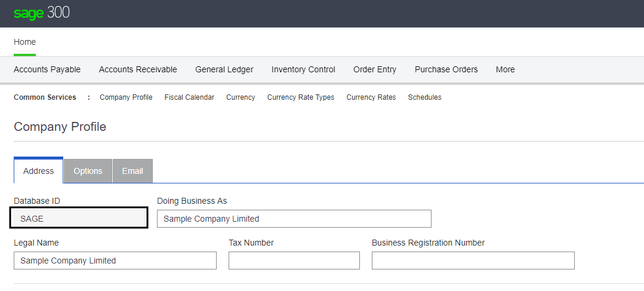Expand the More menu
Screen dimensions: 644x291
click(505, 69)
